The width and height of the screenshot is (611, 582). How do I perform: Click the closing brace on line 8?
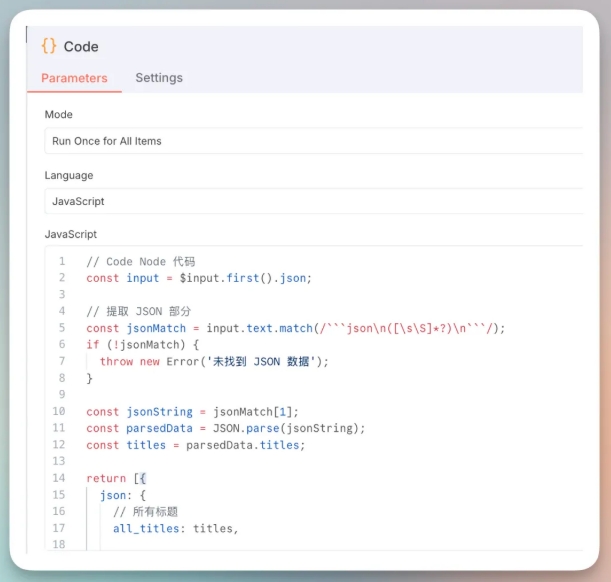[89, 378]
